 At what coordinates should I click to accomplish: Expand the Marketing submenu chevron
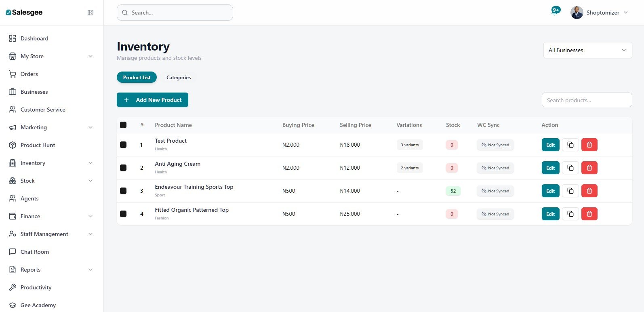pyautogui.click(x=90, y=127)
